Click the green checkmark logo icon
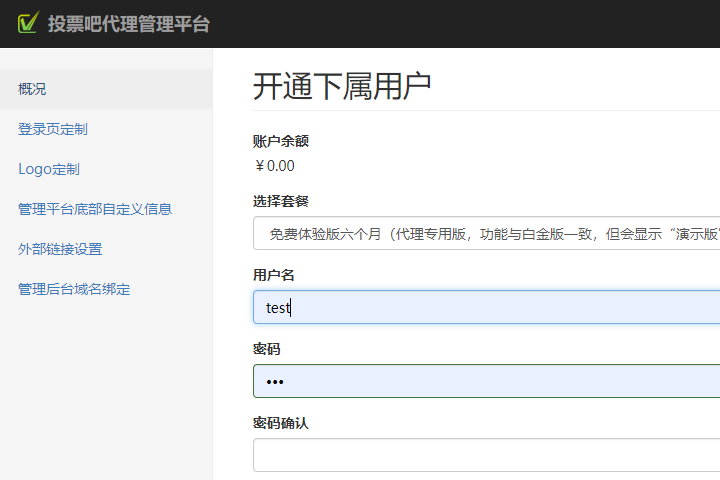This screenshot has width=720, height=480. (28, 23)
